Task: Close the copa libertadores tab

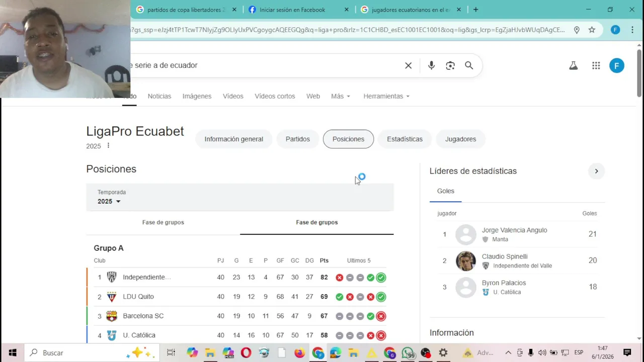Action: [234, 10]
